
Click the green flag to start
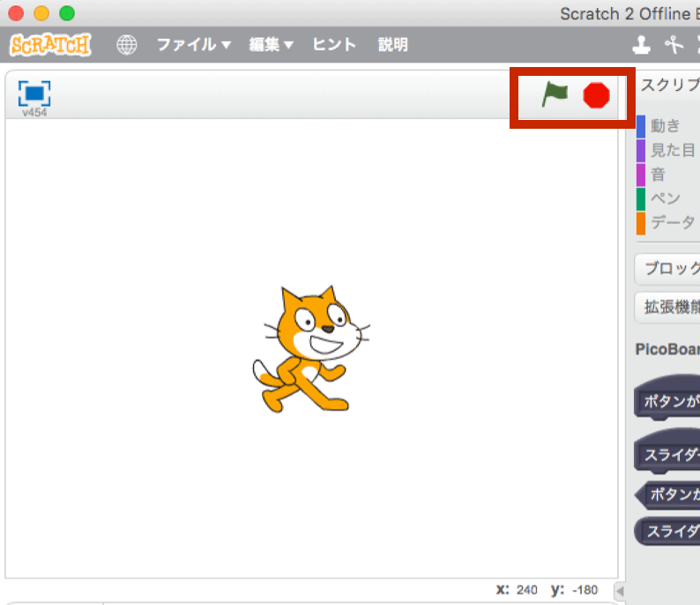pos(554,94)
